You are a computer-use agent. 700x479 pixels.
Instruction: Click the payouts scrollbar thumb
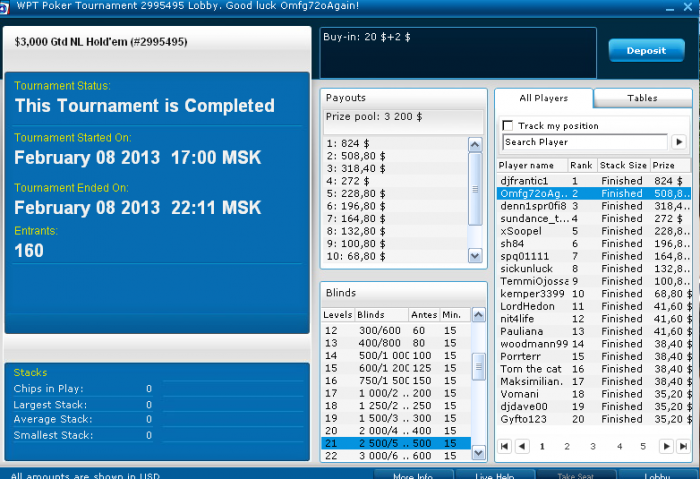475,189
